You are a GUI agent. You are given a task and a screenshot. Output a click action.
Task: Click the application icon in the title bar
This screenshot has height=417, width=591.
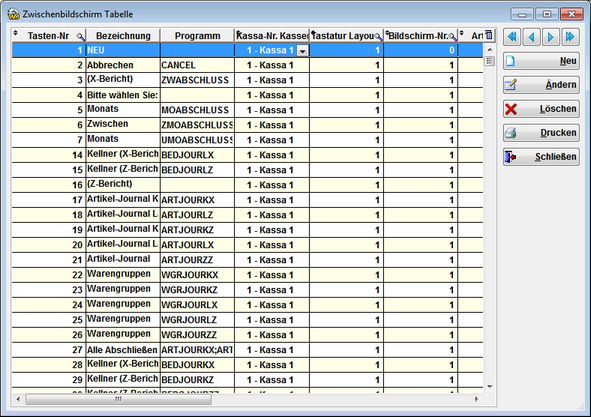[14, 14]
